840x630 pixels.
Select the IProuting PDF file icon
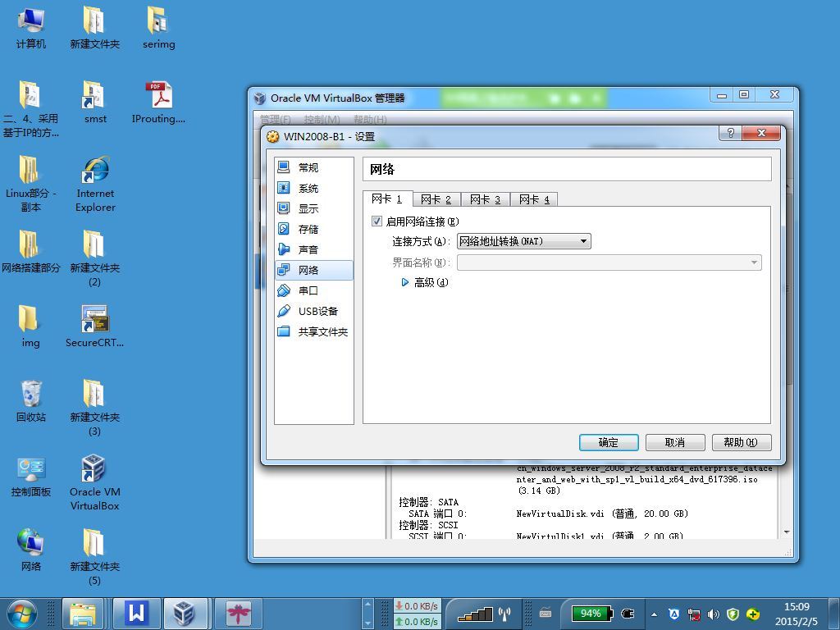(158, 103)
